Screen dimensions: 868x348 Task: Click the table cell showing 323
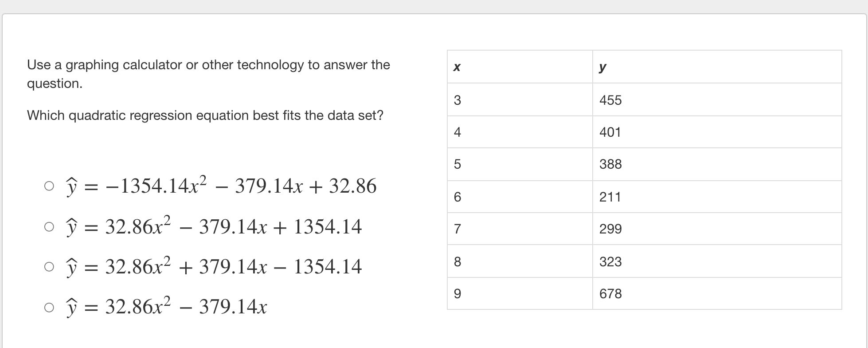click(x=716, y=261)
